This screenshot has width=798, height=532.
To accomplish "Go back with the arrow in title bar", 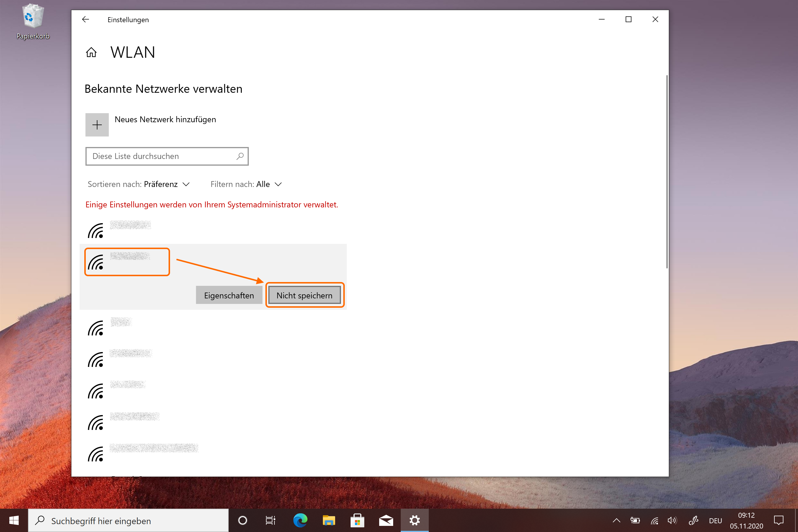I will point(85,19).
